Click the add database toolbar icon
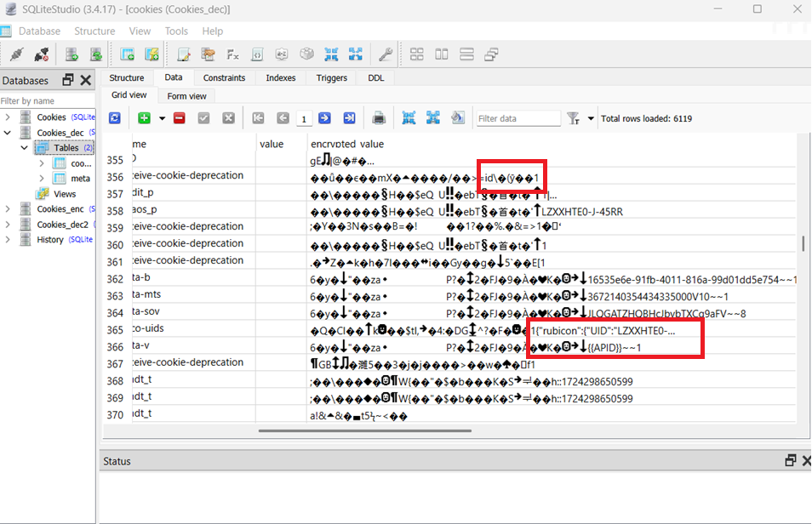Image resolution: width=812 pixels, height=524 pixels. 71,54
